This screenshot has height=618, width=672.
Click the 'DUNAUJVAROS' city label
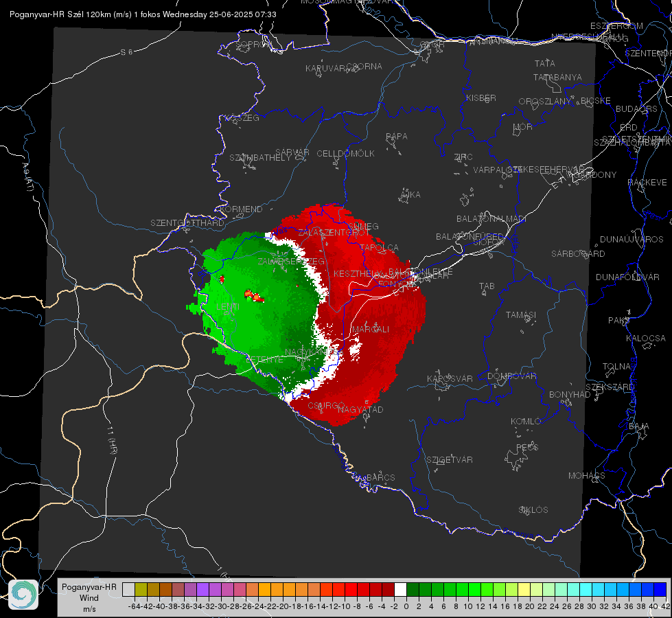point(632,240)
